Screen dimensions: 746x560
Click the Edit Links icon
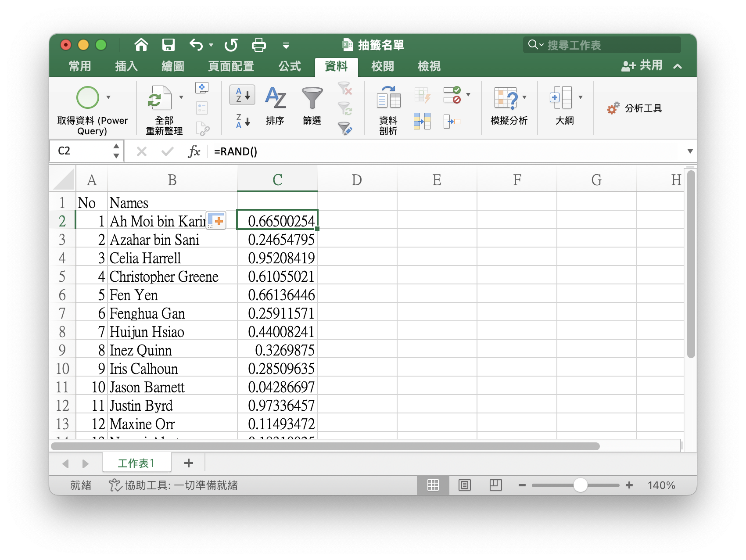[x=203, y=129]
